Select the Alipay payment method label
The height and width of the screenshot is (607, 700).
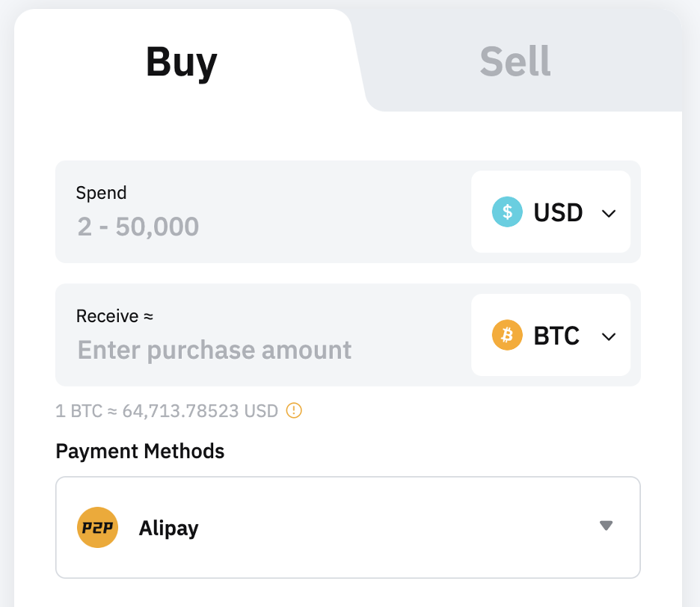coord(168,529)
